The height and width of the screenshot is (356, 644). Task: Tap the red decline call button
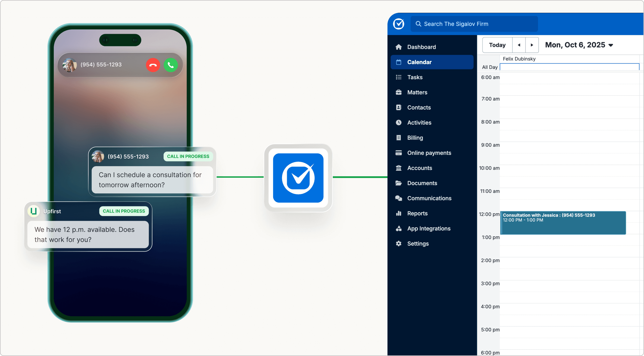[153, 65]
